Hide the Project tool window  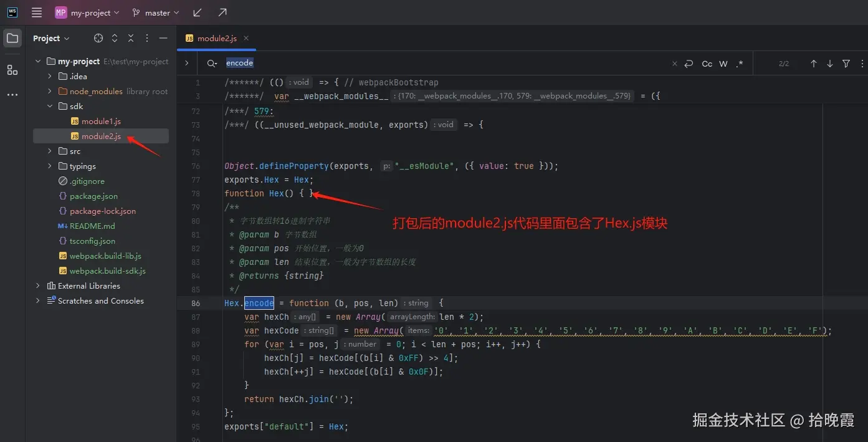[163, 37]
